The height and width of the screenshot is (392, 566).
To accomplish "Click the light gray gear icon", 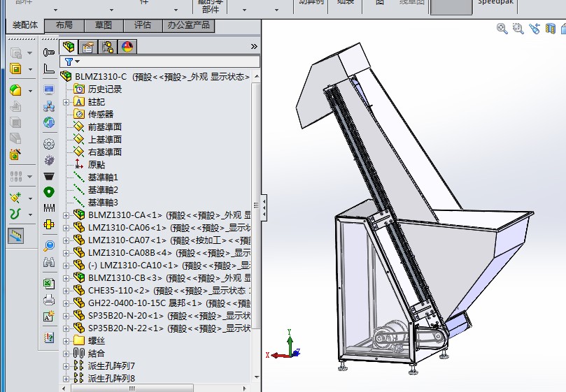I will [x=49, y=144].
